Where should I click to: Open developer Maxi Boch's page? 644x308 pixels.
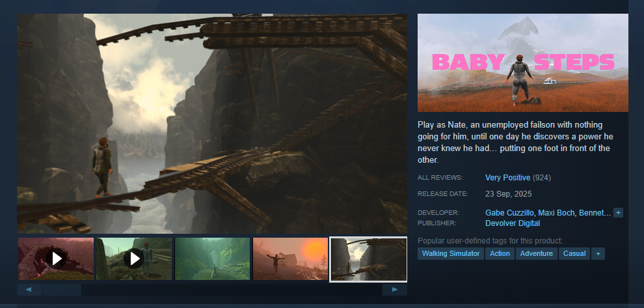(557, 212)
